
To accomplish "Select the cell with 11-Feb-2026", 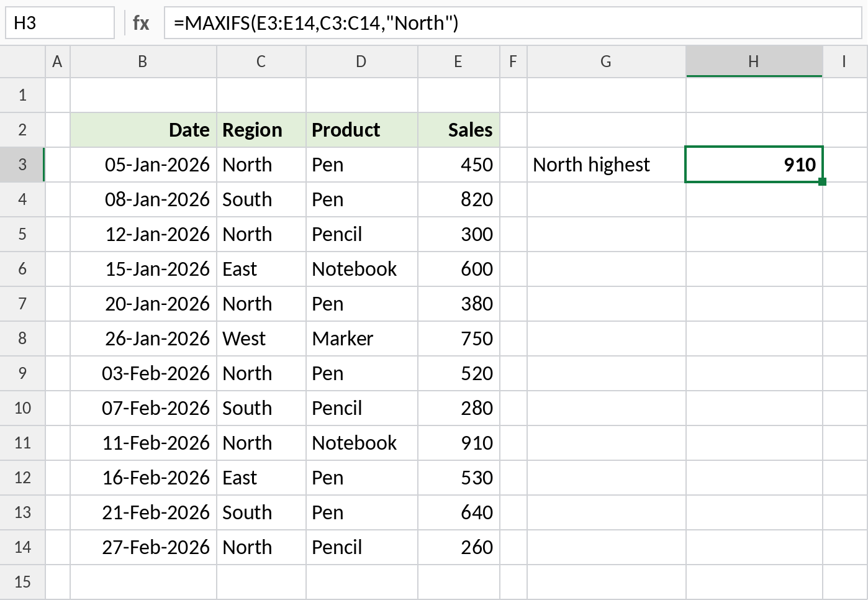I will (x=143, y=443).
